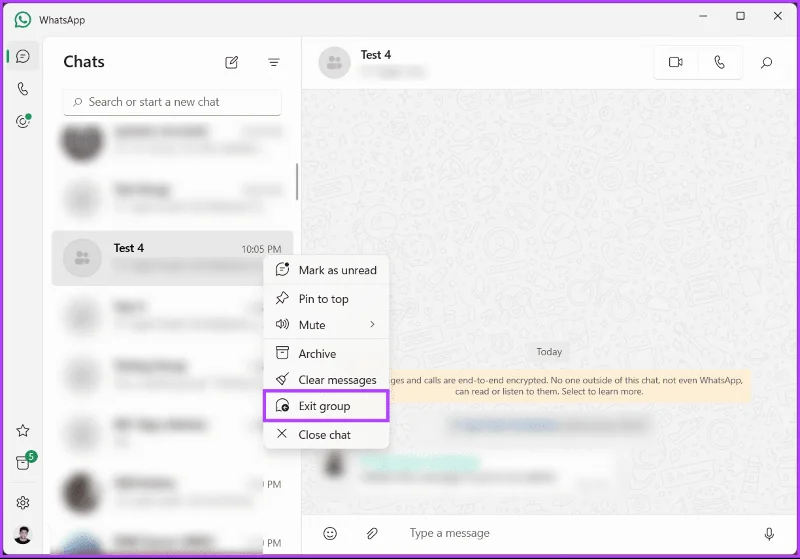Search within the Test 4 conversation
This screenshot has width=800, height=559.
coord(766,63)
